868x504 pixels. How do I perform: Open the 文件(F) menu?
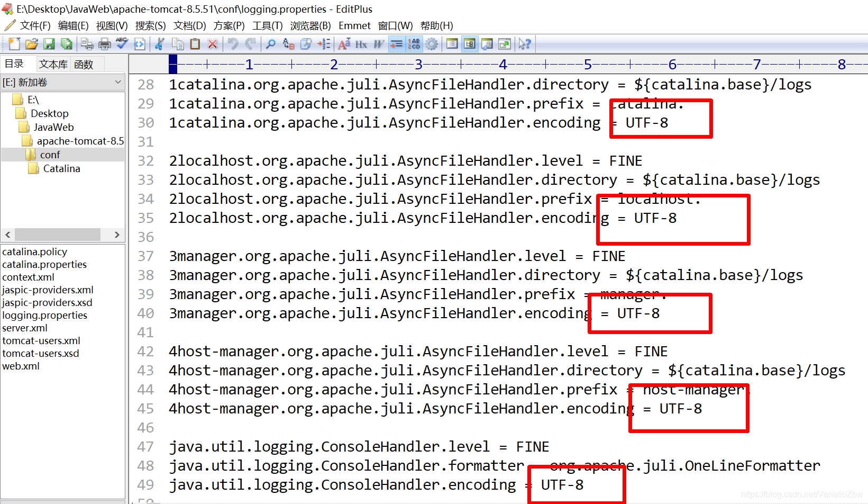(x=35, y=25)
